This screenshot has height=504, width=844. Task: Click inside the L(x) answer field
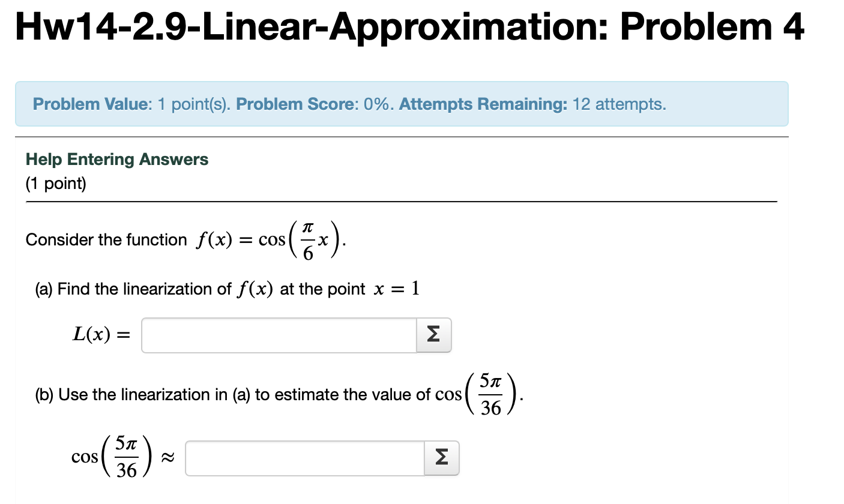pyautogui.click(x=278, y=335)
